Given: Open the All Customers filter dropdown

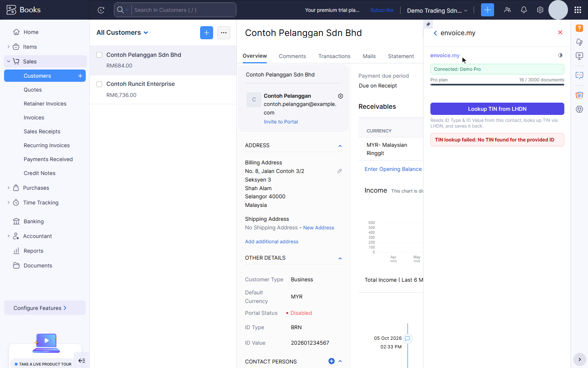Looking at the screenshot, I should [122, 33].
